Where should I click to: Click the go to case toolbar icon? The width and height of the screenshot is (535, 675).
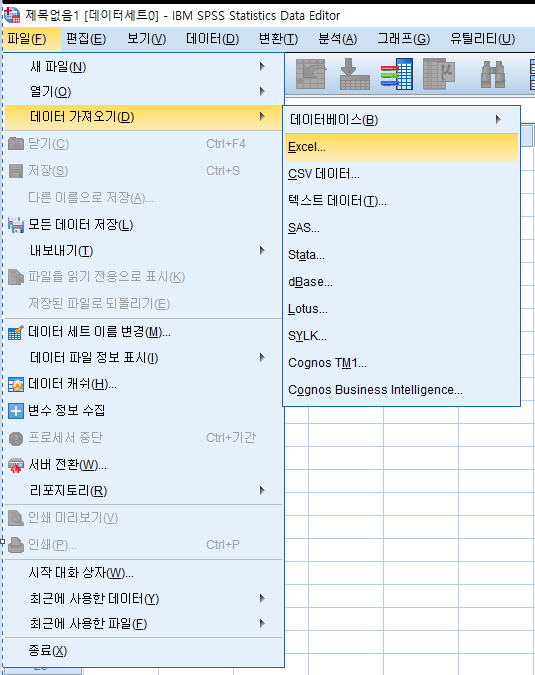click(x=355, y=74)
